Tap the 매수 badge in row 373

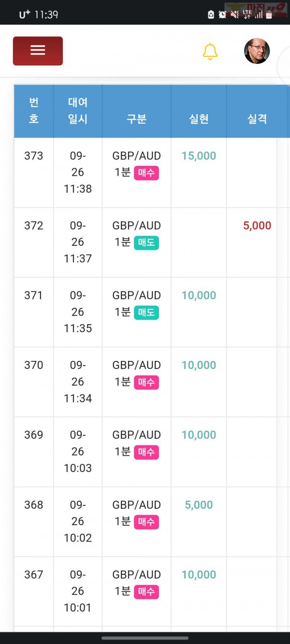pos(146,173)
